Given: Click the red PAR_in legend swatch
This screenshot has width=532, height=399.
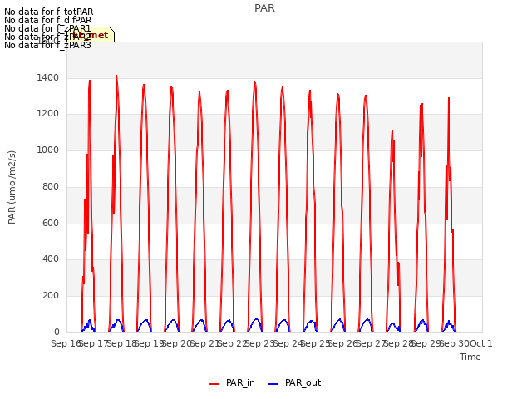Looking at the screenshot, I should pos(214,384).
